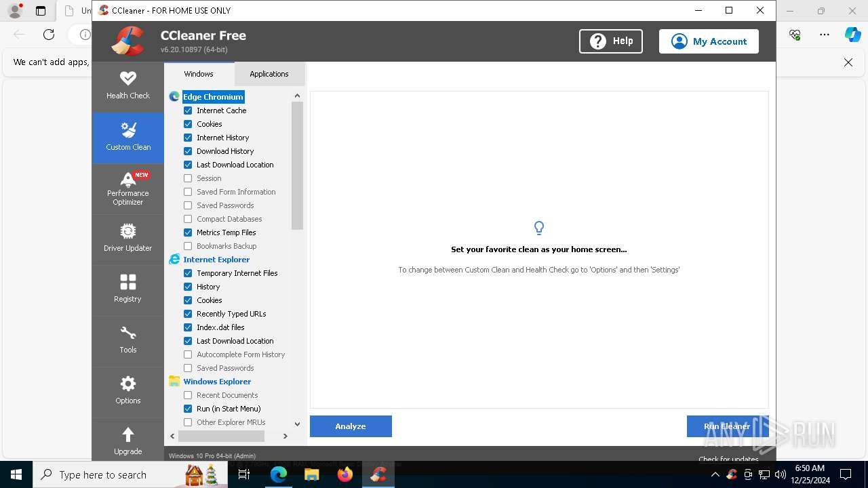Screen dimensions: 868x488
Task: Check Saved Form Information
Action: click(x=188, y=192)
